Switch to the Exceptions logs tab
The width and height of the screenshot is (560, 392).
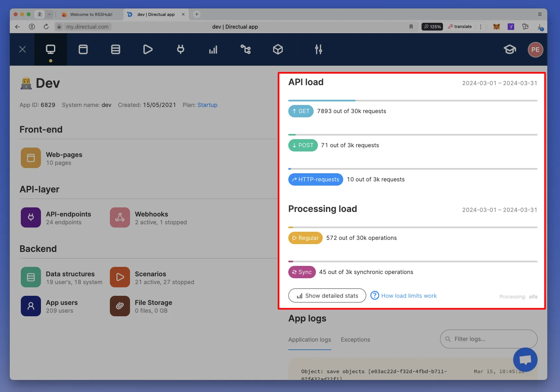click(355, 340)
